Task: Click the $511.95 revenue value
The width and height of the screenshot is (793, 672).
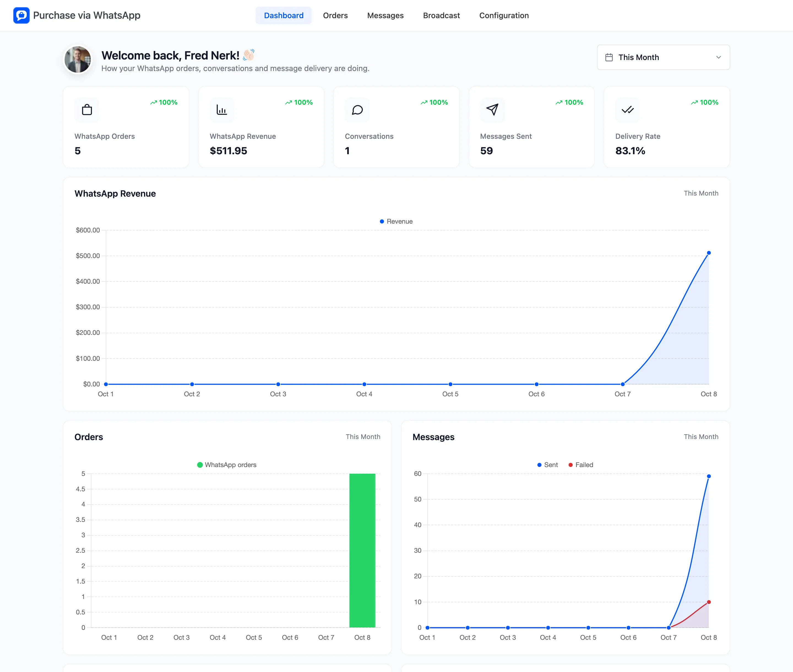Action: coord(228,151)
